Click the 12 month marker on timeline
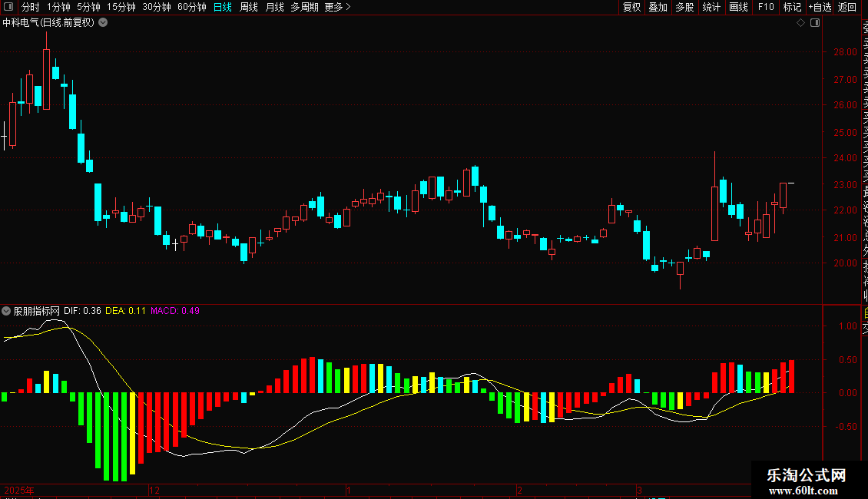This screenshot has height=499, width=868. [x=154, y=491]
